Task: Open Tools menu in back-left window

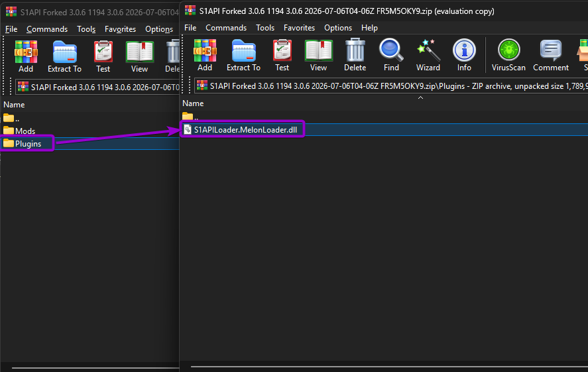Action: point(86,29)
